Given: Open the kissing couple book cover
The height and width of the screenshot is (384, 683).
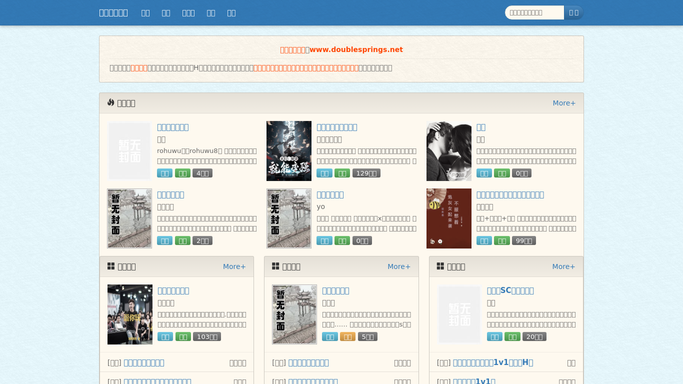Looking at the screenshot, I should tap(449, 151).
